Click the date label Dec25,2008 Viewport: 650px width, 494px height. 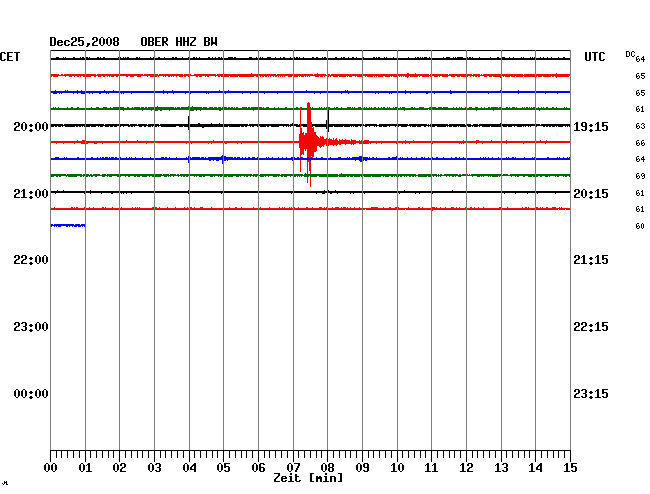pyautogui.click(x=85, y=42)
